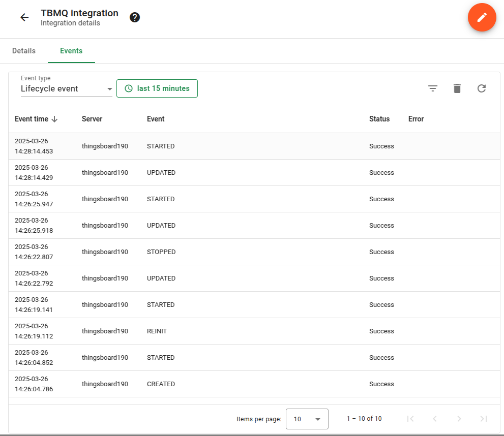
Task: Click the orange edit pencil button
Action: click(x=482, y=17)
